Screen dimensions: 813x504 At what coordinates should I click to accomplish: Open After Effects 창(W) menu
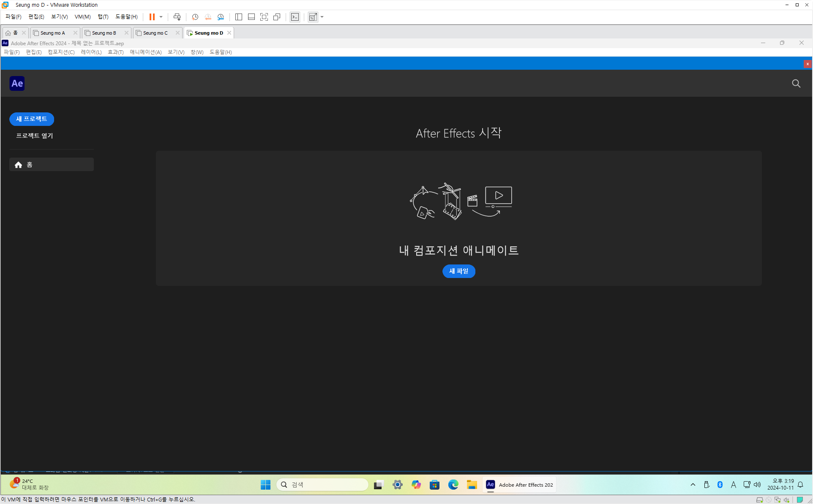pos(197,52)
